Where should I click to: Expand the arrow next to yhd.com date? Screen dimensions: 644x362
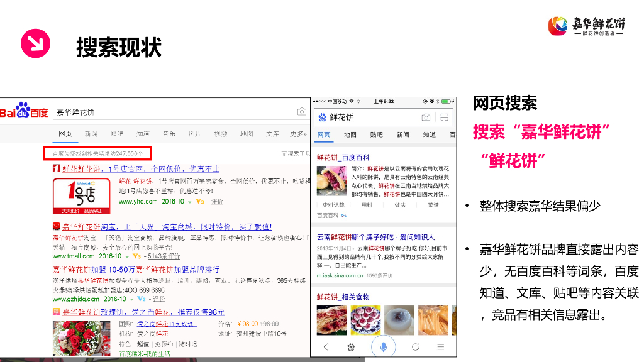tap(190, 202)
